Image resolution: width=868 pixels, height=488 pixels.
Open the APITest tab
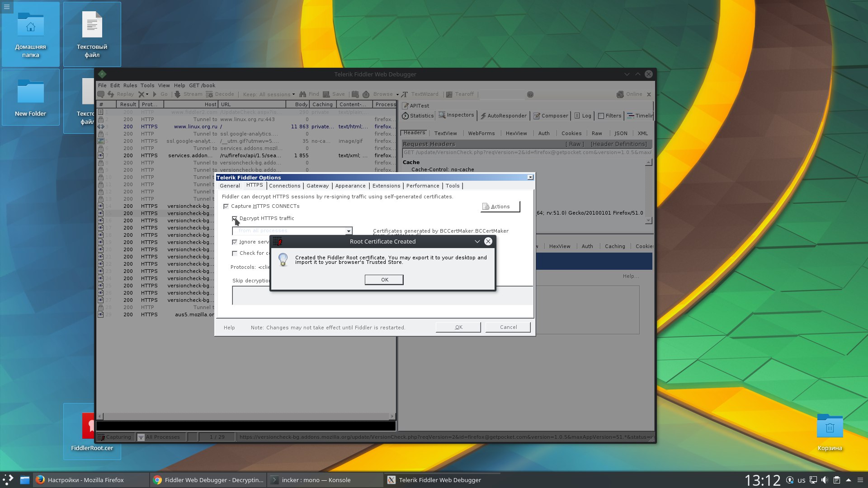415,106
